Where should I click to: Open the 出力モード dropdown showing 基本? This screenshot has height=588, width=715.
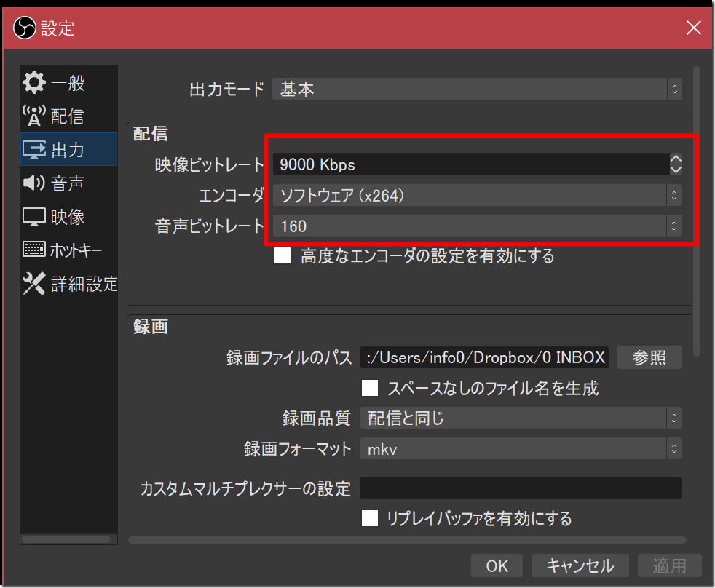(477, 89)
